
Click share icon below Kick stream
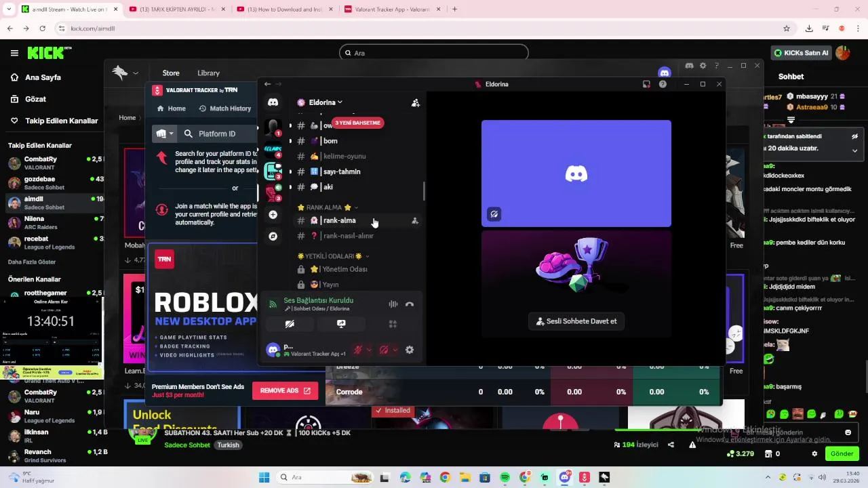671,445
